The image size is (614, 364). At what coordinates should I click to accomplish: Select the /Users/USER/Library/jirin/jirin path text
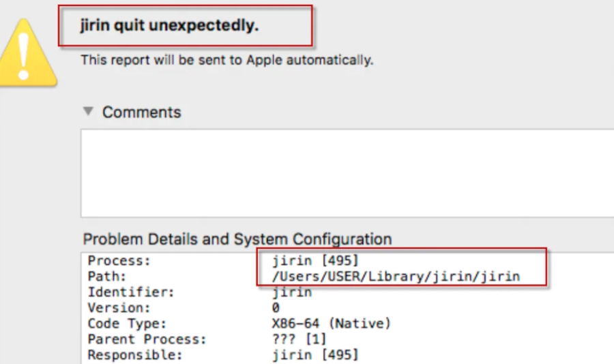[396, 277]
